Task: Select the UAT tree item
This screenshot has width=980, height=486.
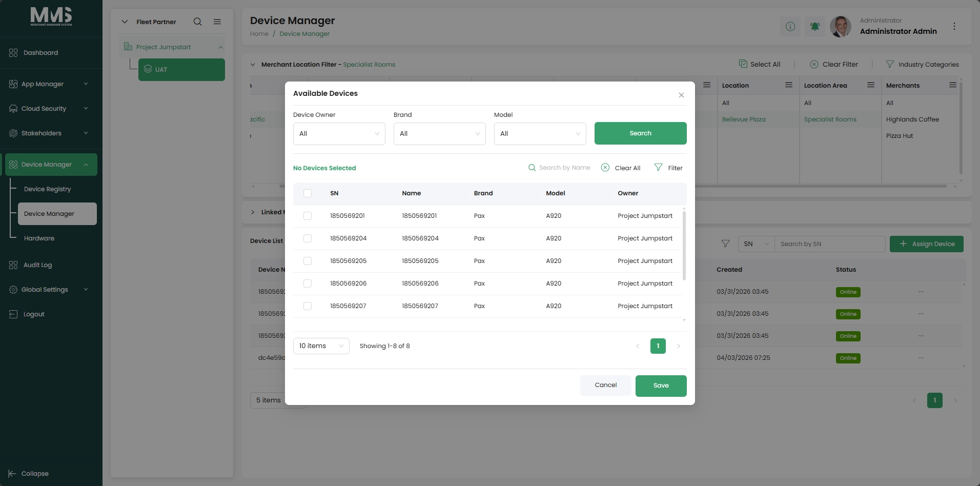Action: (x=181, y=70)
